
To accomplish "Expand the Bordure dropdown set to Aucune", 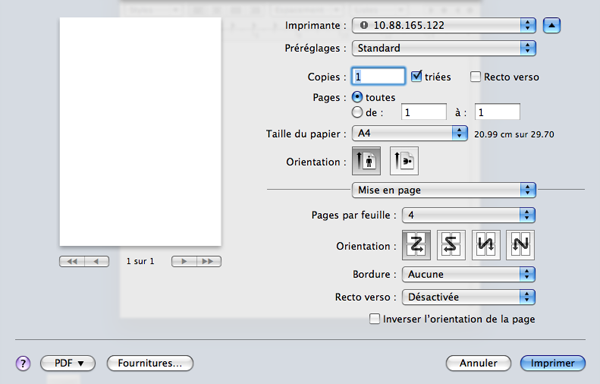I will pos(469,274).
